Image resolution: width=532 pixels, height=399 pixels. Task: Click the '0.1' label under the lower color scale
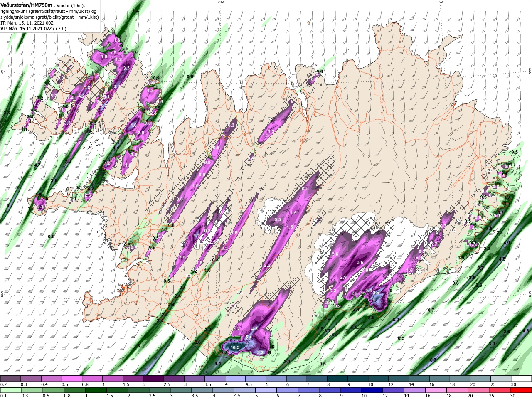(x=3, y=396)
